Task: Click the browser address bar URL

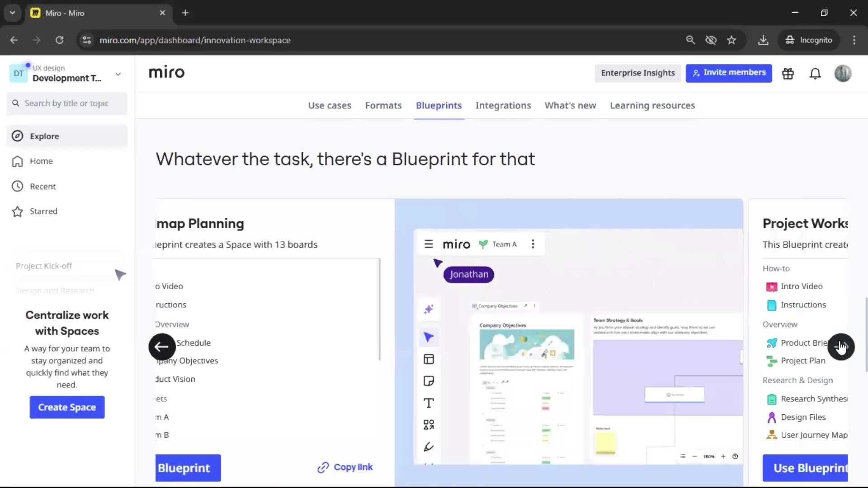Action: coord(195,40)
